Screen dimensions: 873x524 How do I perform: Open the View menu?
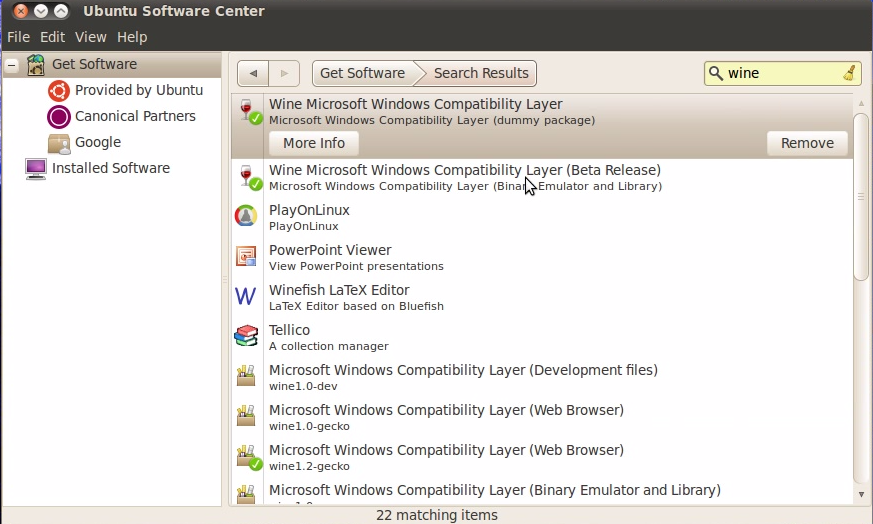91,37
